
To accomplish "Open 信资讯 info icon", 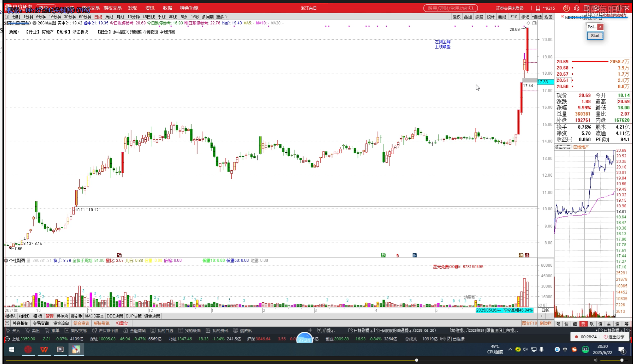I will pyautogui.click(x=235, y=331).
